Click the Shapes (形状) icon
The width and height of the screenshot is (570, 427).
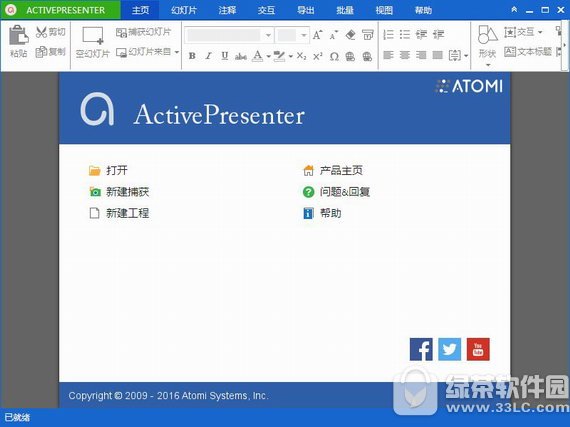click(487, 35)
